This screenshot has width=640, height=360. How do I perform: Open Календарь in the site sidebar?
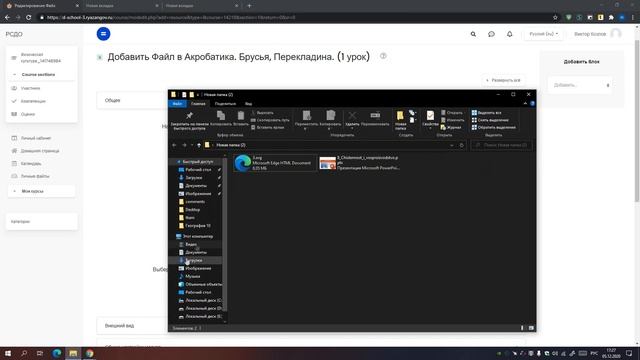click(x=31, y=164)
